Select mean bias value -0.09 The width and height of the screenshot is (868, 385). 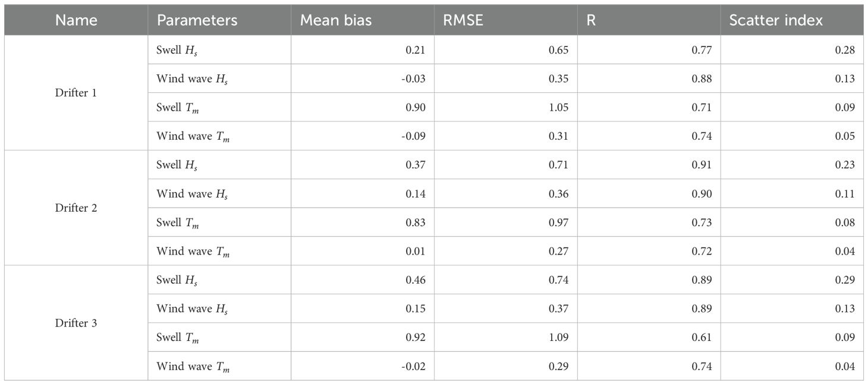pyautogui.click(x=413, y=136)
